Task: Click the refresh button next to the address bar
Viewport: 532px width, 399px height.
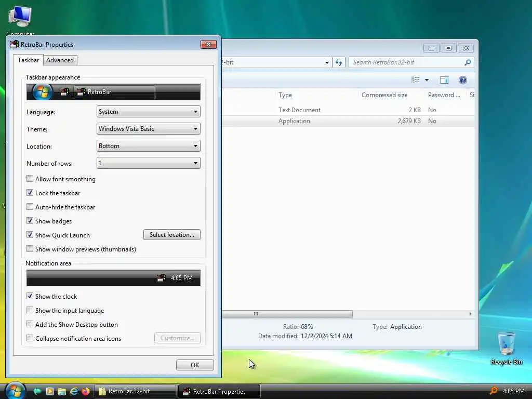Action: click(x=339, y=62)
